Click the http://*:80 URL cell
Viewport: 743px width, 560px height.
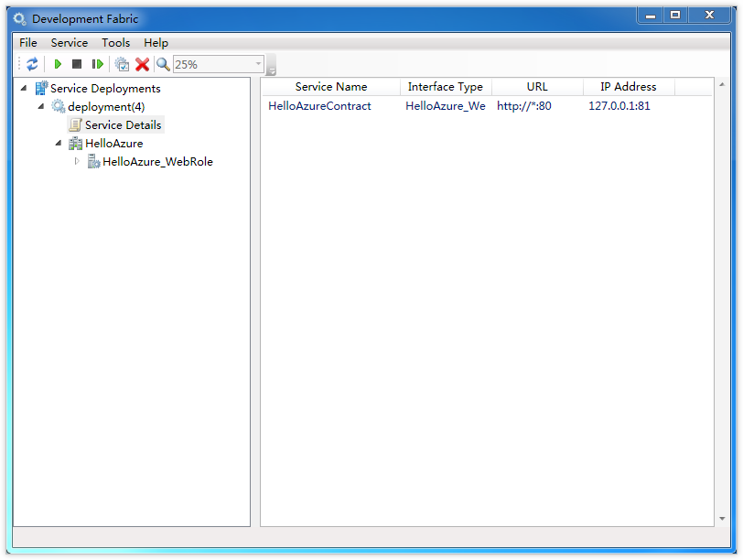click(x=524, y=105)
